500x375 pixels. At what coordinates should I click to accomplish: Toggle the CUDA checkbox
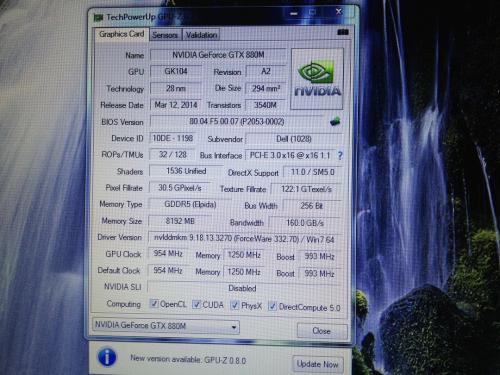pyautogui.click(x=197, y=304)
